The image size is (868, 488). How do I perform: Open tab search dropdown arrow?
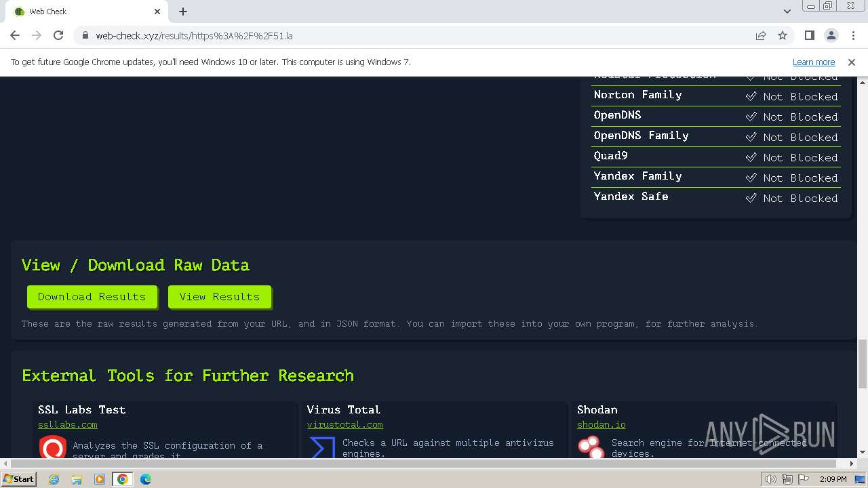tap(787, 12)
